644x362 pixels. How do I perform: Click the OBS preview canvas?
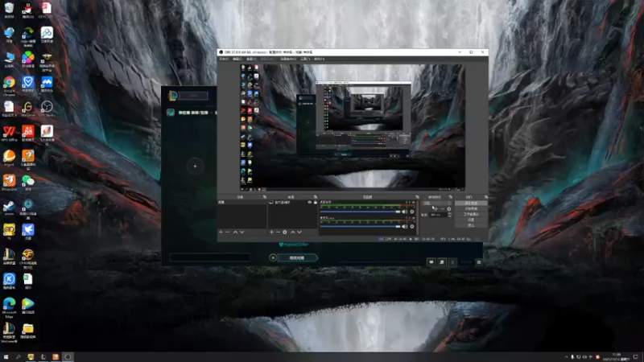click(x=353, y=127)
